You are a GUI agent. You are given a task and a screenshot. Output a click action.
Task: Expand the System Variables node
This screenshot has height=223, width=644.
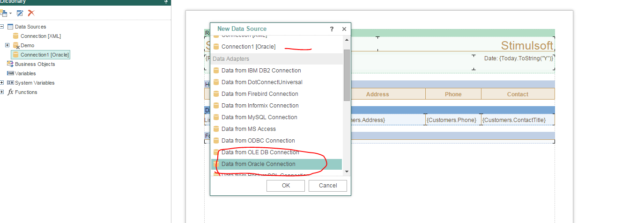(x=2, y=83)
